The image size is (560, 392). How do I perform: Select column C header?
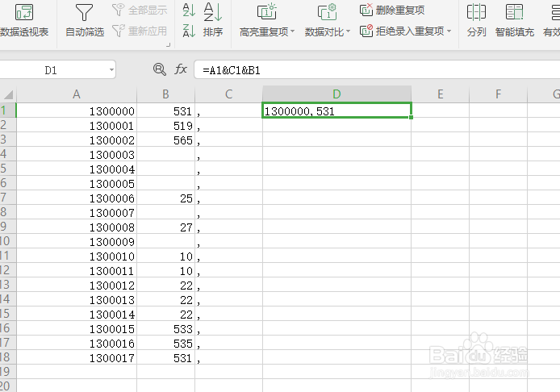point(228,94)
